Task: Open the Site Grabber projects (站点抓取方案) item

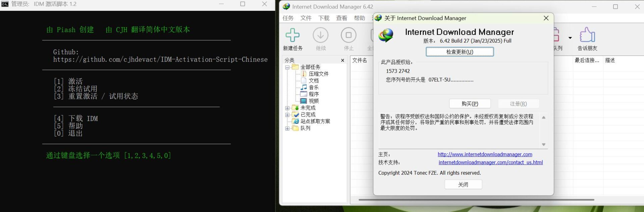Action: [315, 121]
